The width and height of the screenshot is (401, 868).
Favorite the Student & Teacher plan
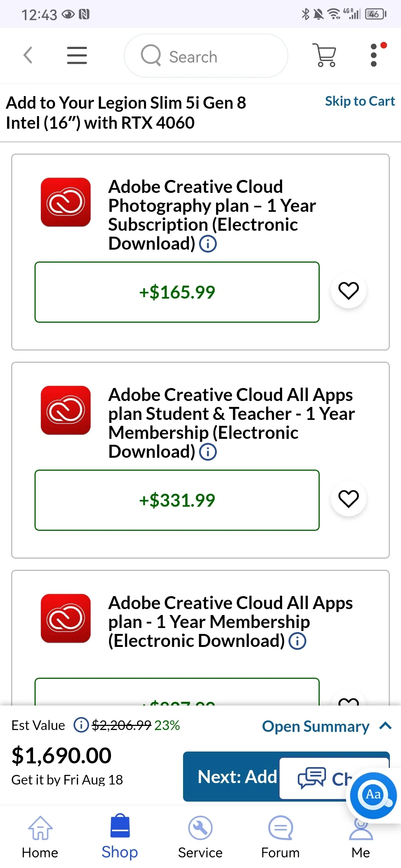coord(348,499)
